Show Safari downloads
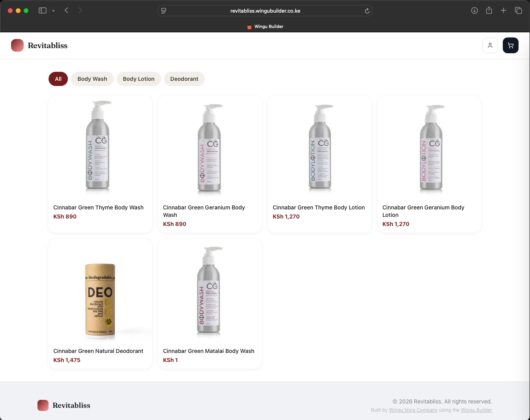The height and width of the screenshot is (420, 530). [x=474, y=11]
